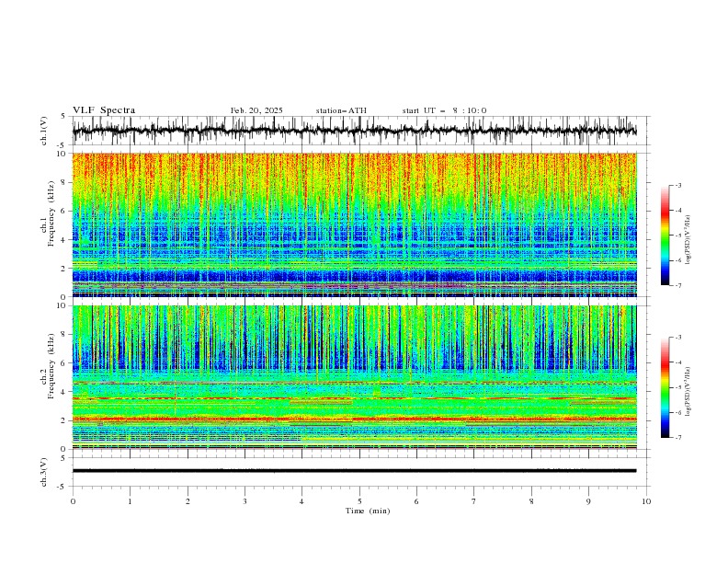The width and height of the screenshot is (728, 563).
Task: Click the "VLF Spectra" plot title
Action: pyautogui.click(x=104, y=110)
